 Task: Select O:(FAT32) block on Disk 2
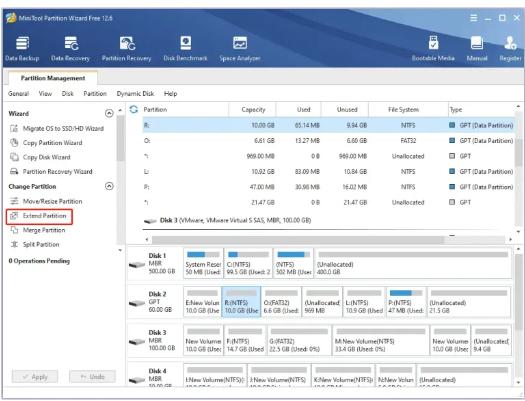pos(281,302)
